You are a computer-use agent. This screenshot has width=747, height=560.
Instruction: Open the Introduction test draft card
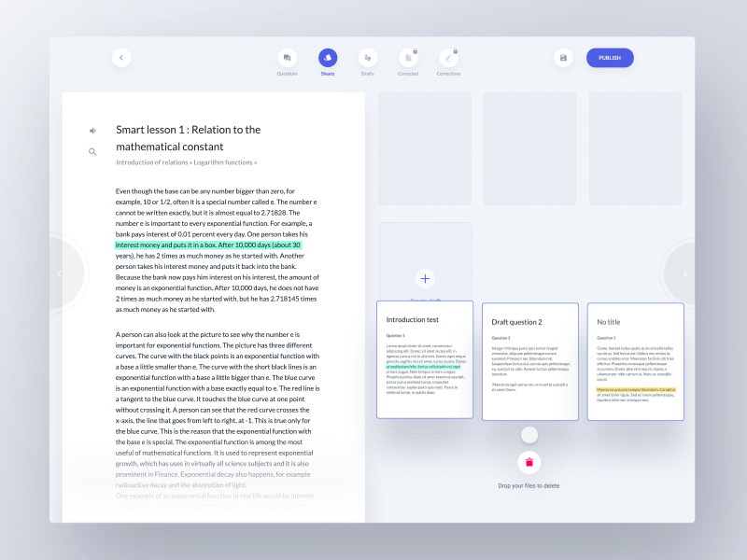coord(425,359)
